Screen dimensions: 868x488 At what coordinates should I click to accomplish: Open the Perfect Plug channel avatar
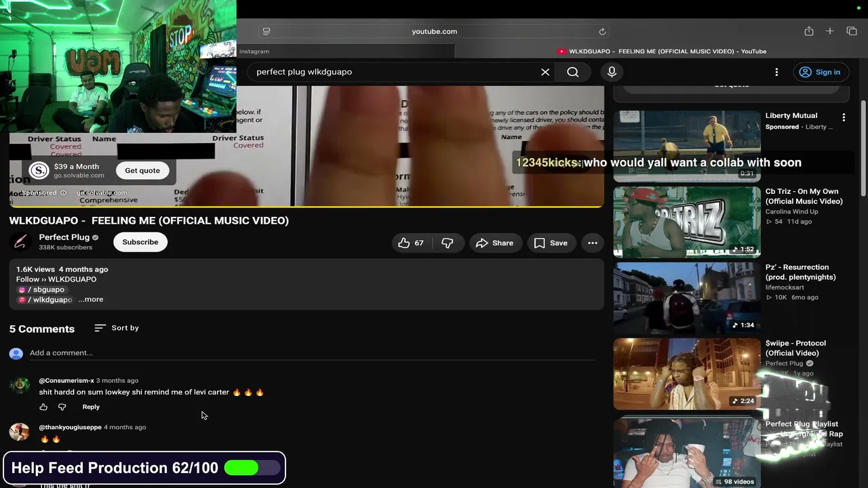click(20, 242)
